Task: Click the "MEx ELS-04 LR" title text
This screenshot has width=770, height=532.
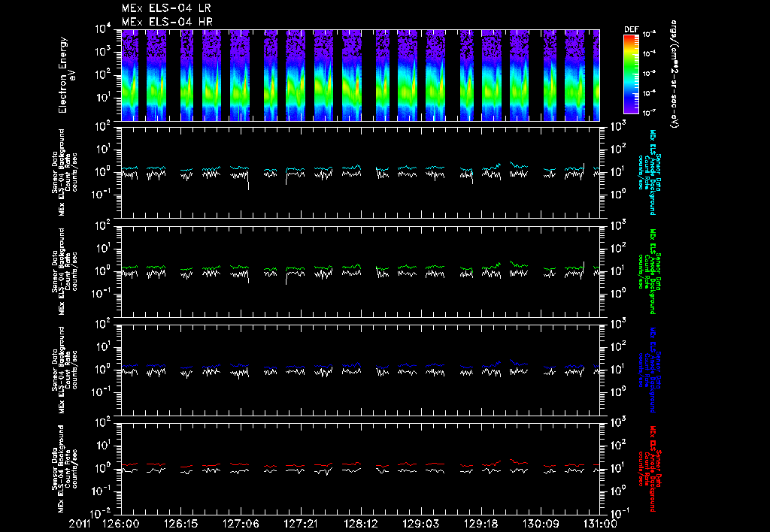Action: point(166,8)
